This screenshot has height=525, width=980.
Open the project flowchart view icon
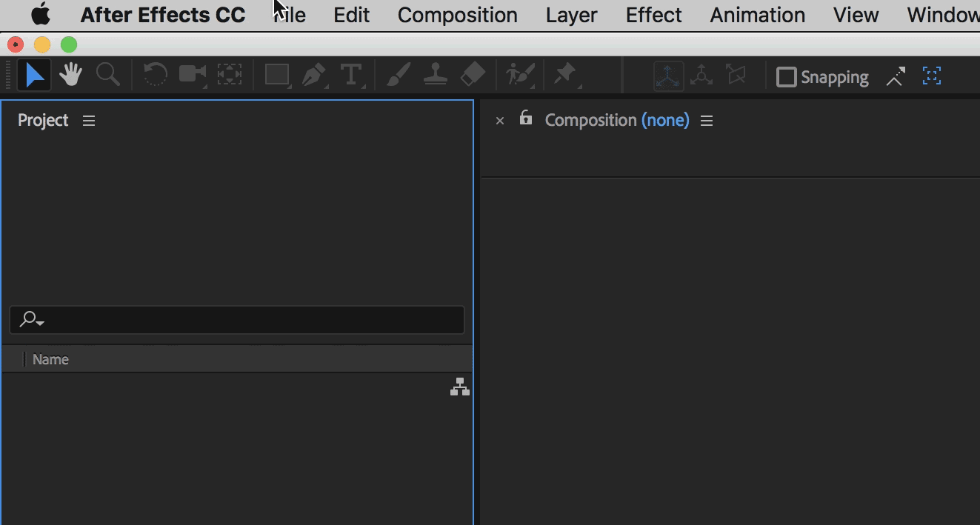460,387
